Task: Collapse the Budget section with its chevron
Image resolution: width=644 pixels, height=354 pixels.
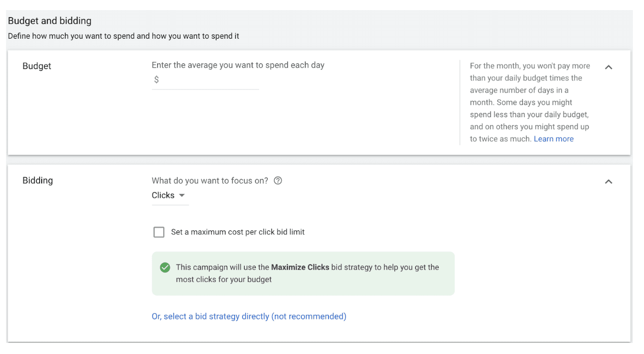Action: [x=608, y=67]
